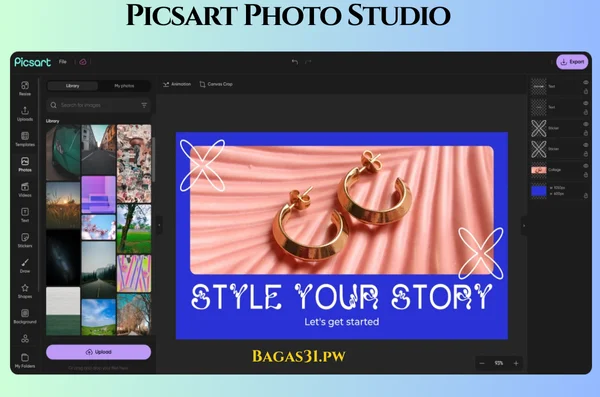The width and height of the screenshot is (600, 397).
Task: Select the Draw brush tool
Action: [x=25, y=265]
